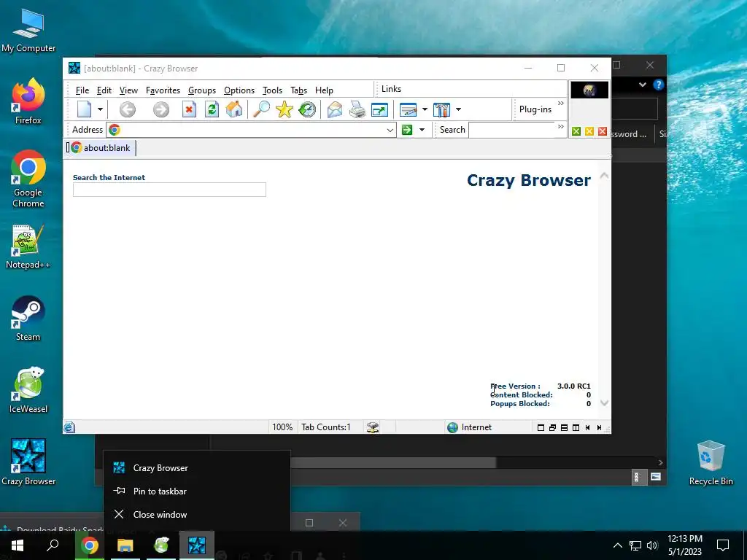Click the status bar page icon at left
The height and width of the screenshot is (560, 747).
69,427
